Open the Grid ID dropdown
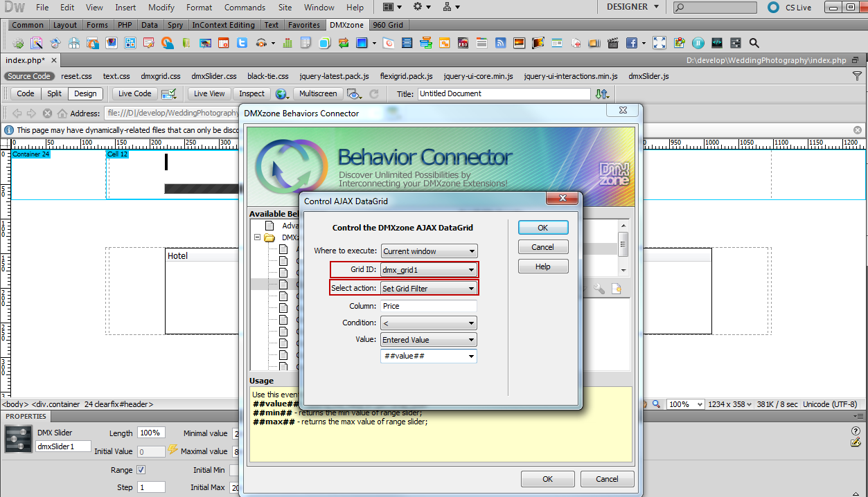Image resolution: width=868 pixels, height=497 pixels. pos(429,270)
